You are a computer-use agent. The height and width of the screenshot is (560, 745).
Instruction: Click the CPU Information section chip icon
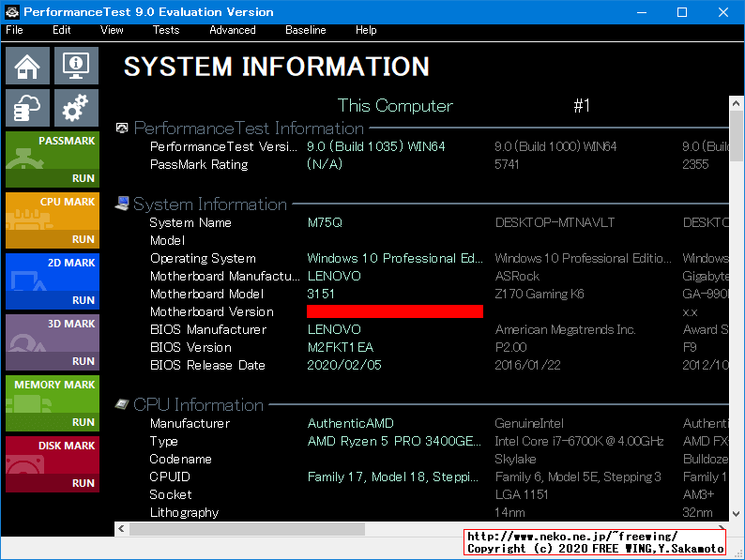click(122, 403)
